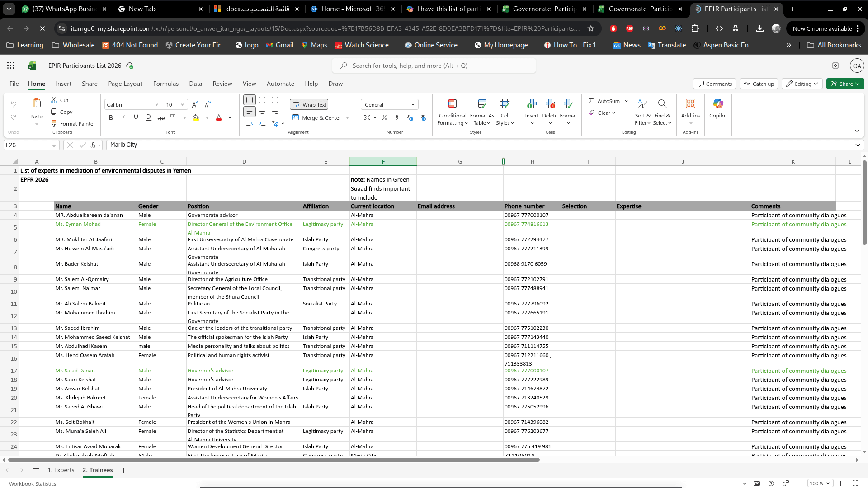Click the insert function fx icon
This screenshot has height=488, width=868.
click(94, 145)
